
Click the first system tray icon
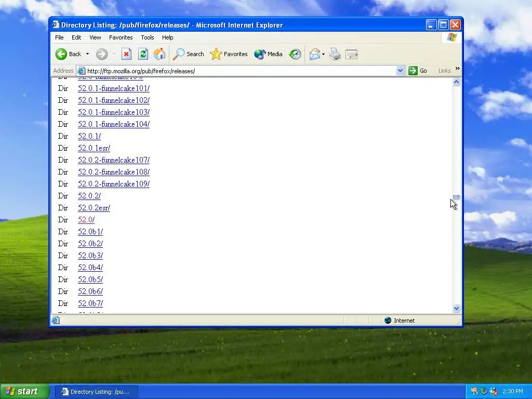pyautogui.click(x=474, y=392)
